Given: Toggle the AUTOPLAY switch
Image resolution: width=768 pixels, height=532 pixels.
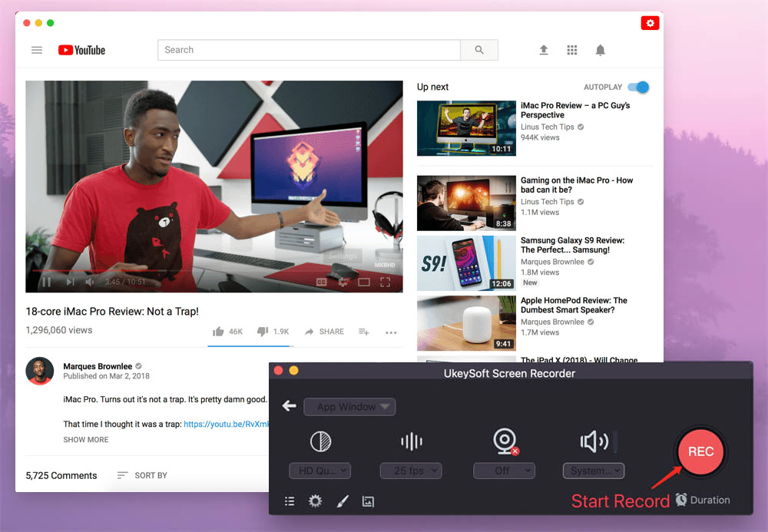Looking at the screenshot, I should 639,87.
